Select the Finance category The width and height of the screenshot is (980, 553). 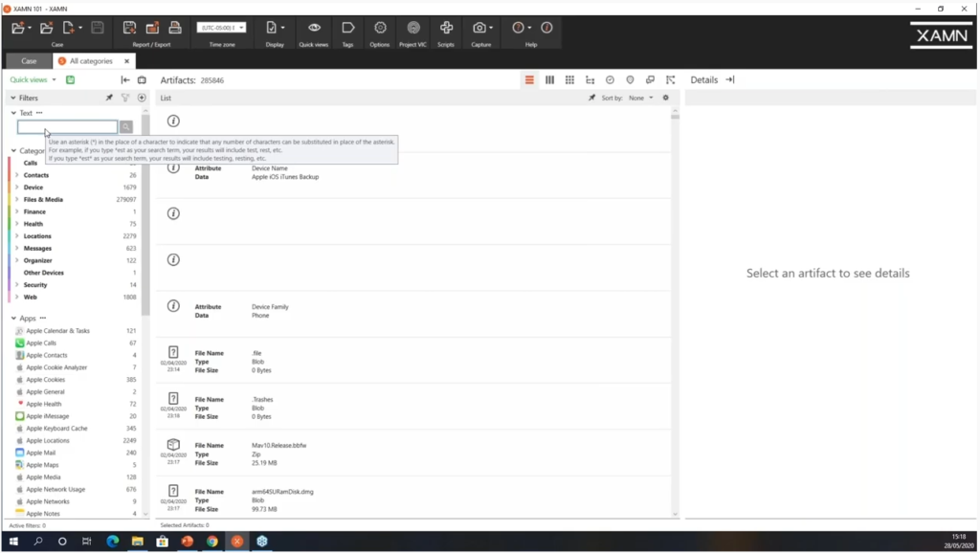point(34,211)
